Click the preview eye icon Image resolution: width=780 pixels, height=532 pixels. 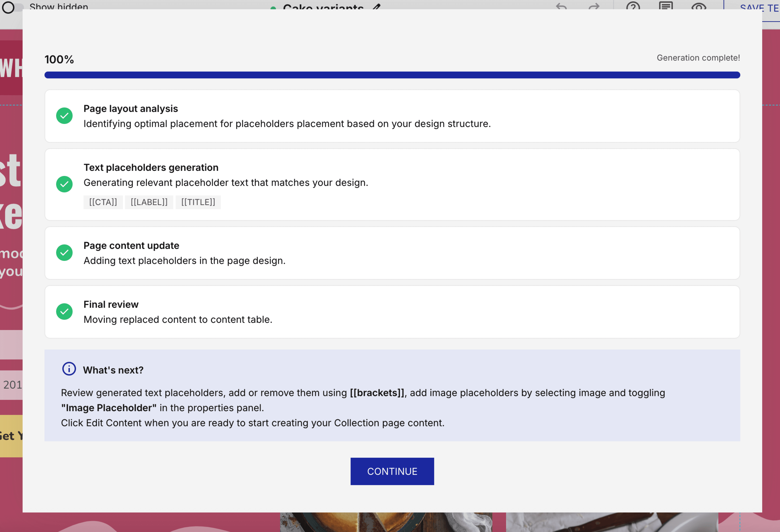pos(699,6)
